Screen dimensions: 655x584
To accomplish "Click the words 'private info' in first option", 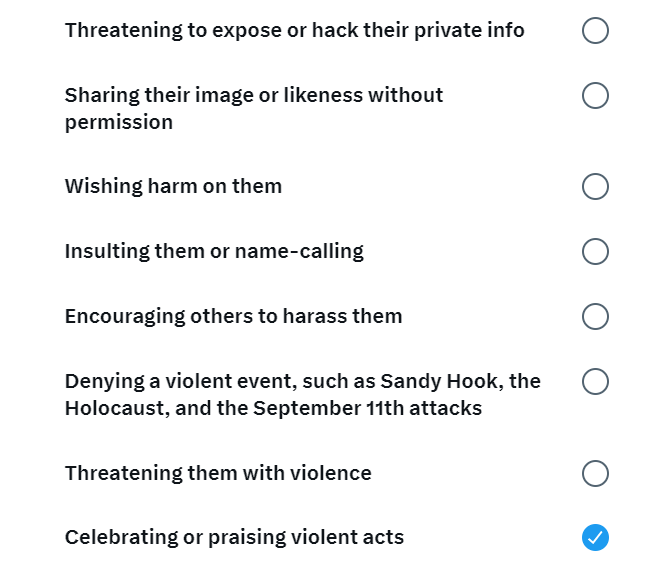I will 469,30.
